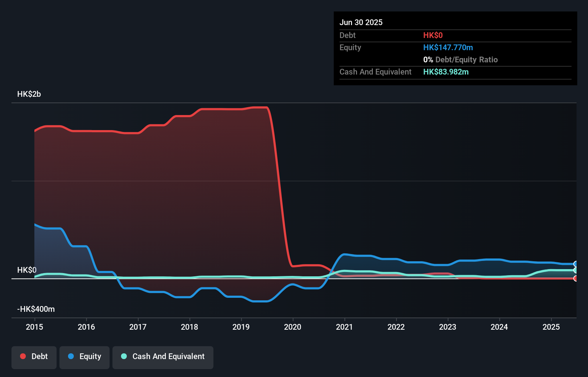Screen dimensions: 588x377
Task: Click the red Debt legend dot icon
Action: [x=23, y=356]
